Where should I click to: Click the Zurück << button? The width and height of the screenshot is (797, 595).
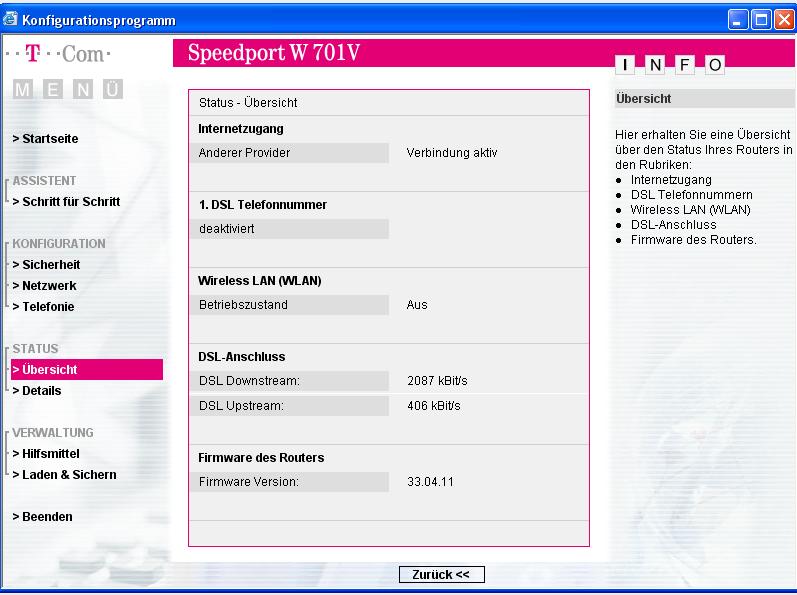(x=441, y=575)
